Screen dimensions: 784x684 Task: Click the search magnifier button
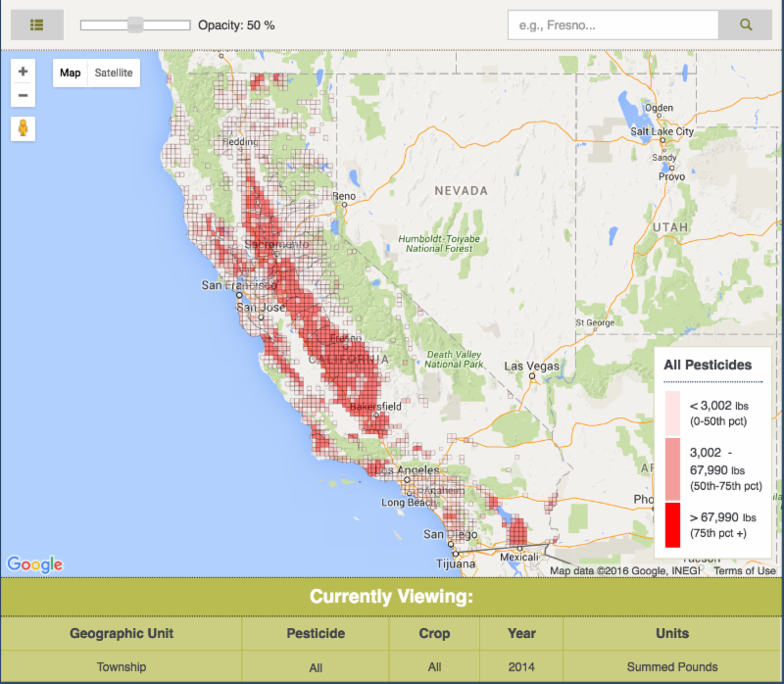pyautogui.click(x=745, y=24)
